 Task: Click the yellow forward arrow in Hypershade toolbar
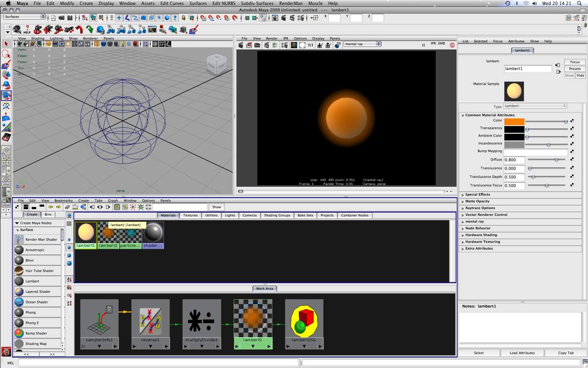coord(58,207)
